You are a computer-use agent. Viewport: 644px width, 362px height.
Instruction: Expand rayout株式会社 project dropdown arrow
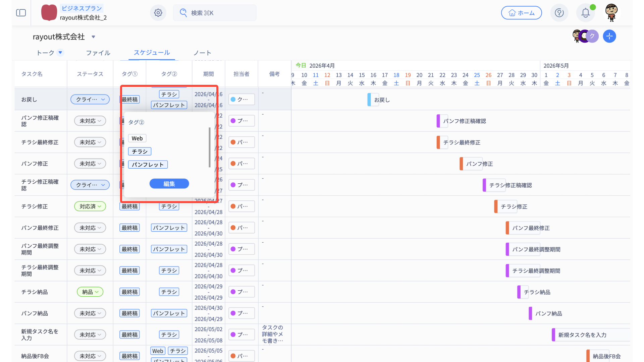94,37
